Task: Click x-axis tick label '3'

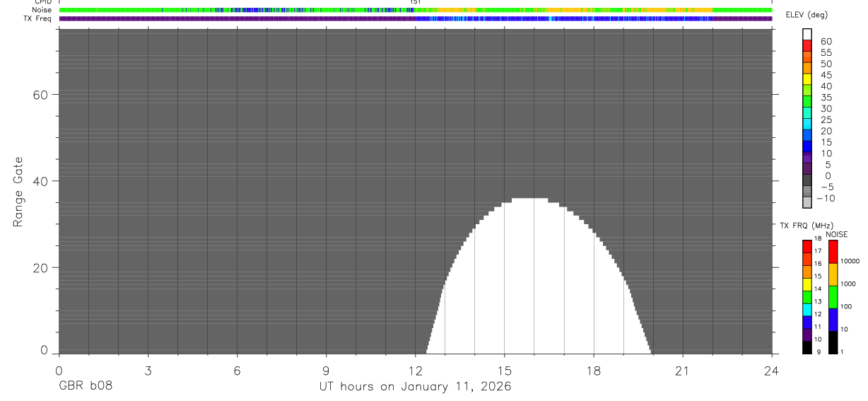Action: coord(148,371)
